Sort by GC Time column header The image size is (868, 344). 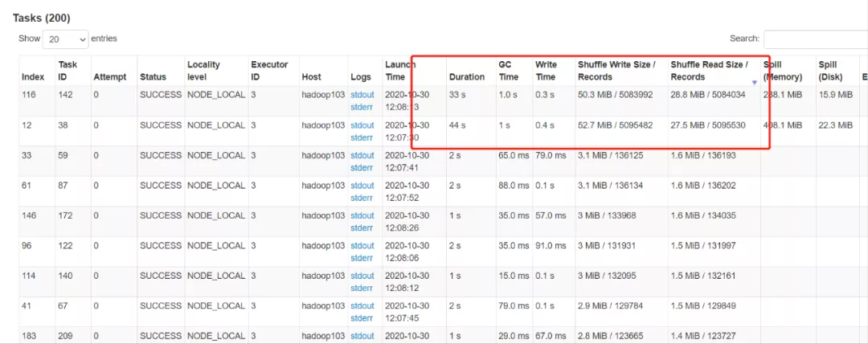coord(509,71)
